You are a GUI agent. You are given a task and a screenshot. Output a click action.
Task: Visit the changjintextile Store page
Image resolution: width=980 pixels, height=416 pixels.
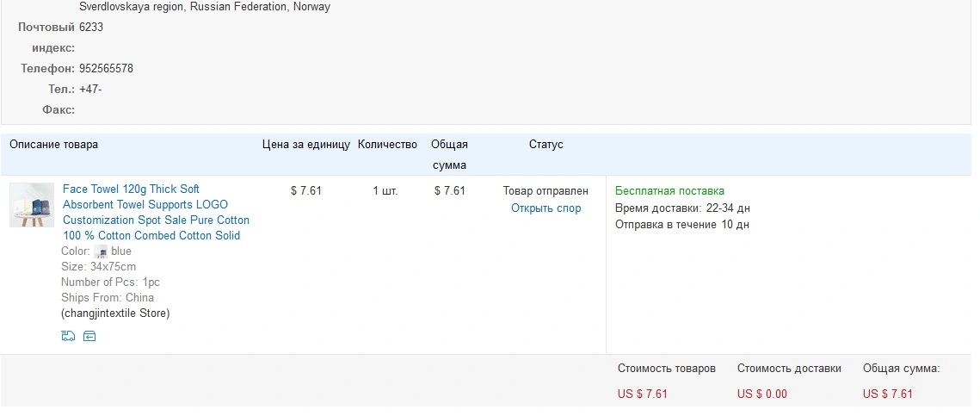pos(115,313)
